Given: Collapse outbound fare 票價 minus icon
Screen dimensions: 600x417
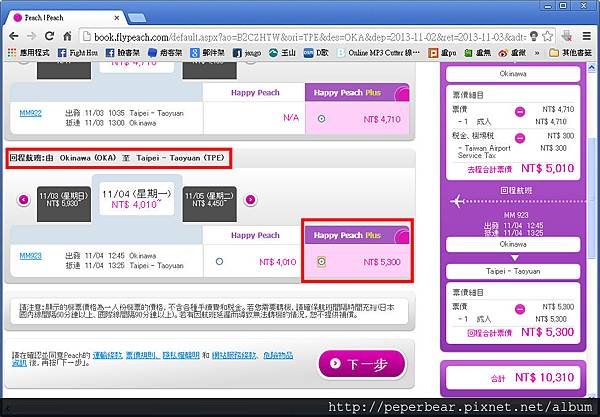Looking at the screenshot, I should coord(520,112).
